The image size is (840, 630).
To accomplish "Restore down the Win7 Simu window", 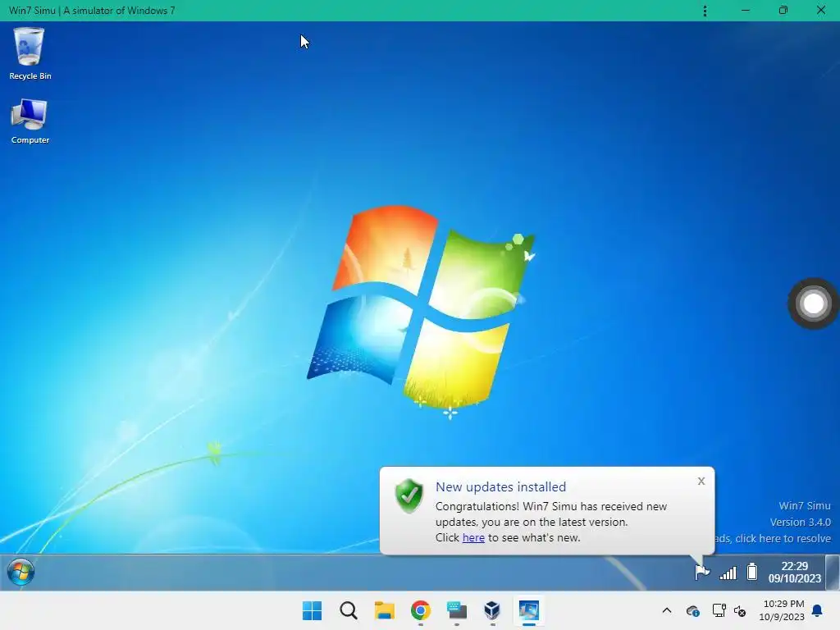I will point(783,10).
